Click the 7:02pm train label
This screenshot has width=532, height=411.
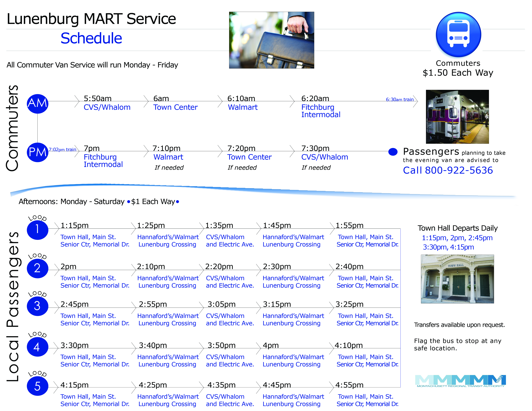click(x=62, y=150)
